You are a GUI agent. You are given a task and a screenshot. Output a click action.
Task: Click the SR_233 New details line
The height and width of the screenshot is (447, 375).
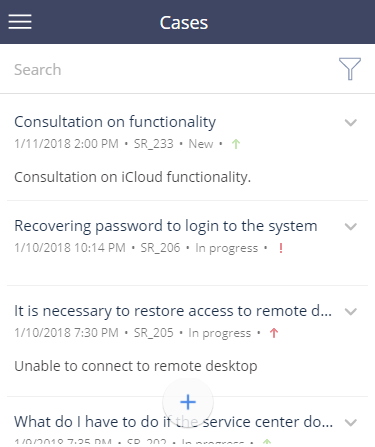(x=127, y=144)
